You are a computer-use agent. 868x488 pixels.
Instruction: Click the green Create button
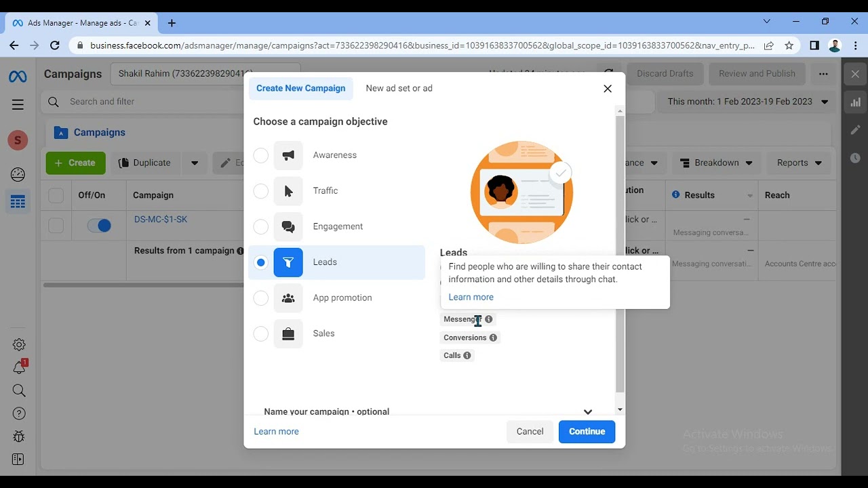click(75, 163)
